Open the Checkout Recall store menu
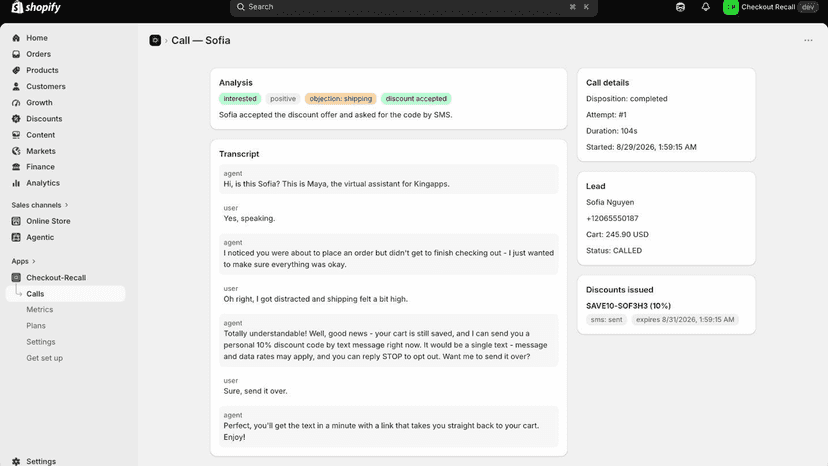The height and width of the screenshot is (466, 828). pos(770,7)
